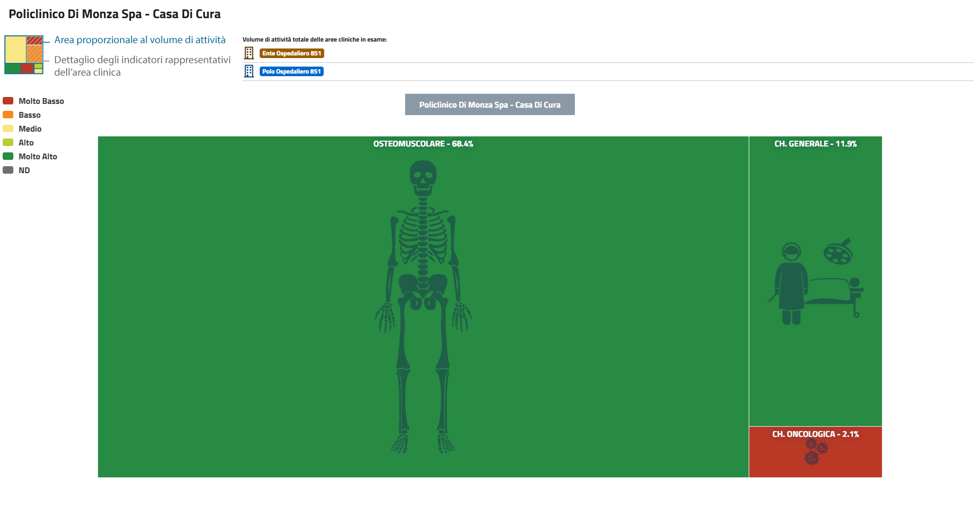Click the blue Polo Ospedaliero building icon

[249, 71]
